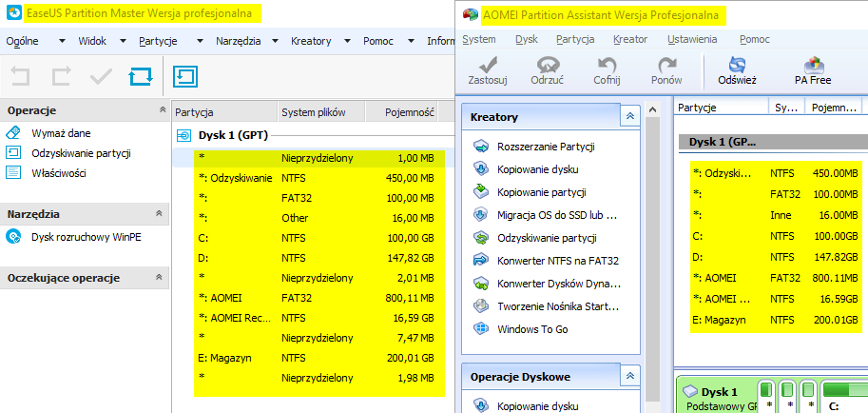Image resolution: width=868 pixels, height=413 pixels.
Task: Open the Kreator menu in AOMEI
Action: coord(630,40)
